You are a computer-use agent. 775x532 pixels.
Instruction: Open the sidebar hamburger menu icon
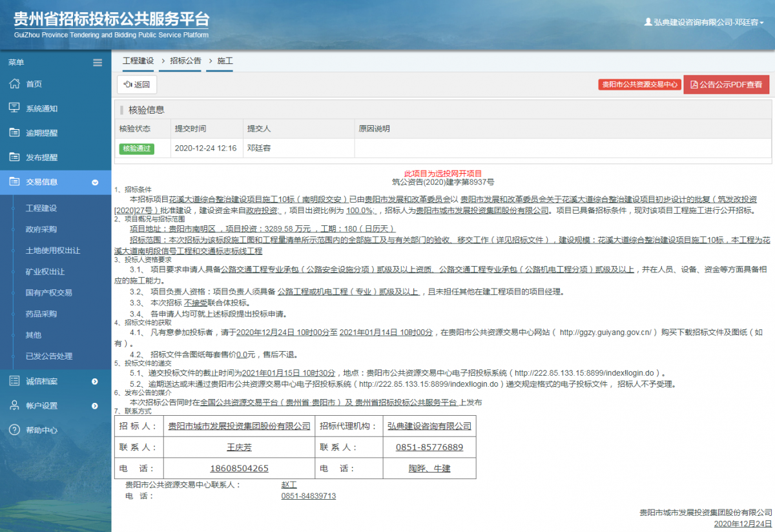98,63
